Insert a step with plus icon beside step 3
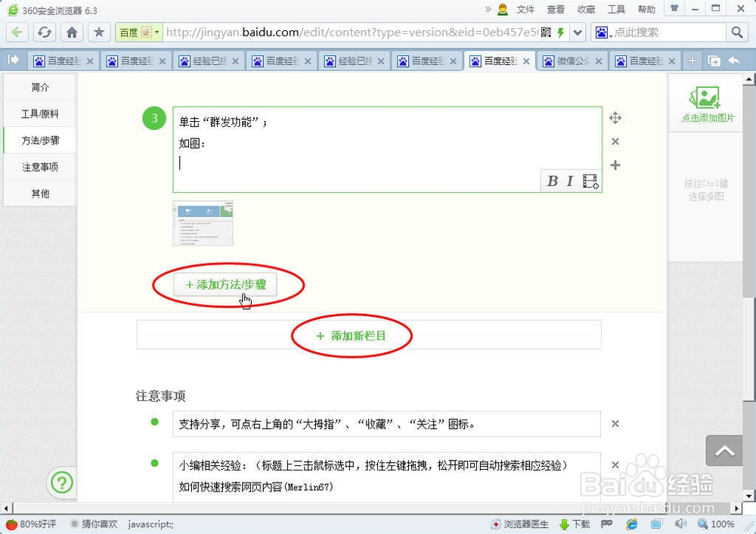This screenshot has width=756, height=534. (615, 165)
